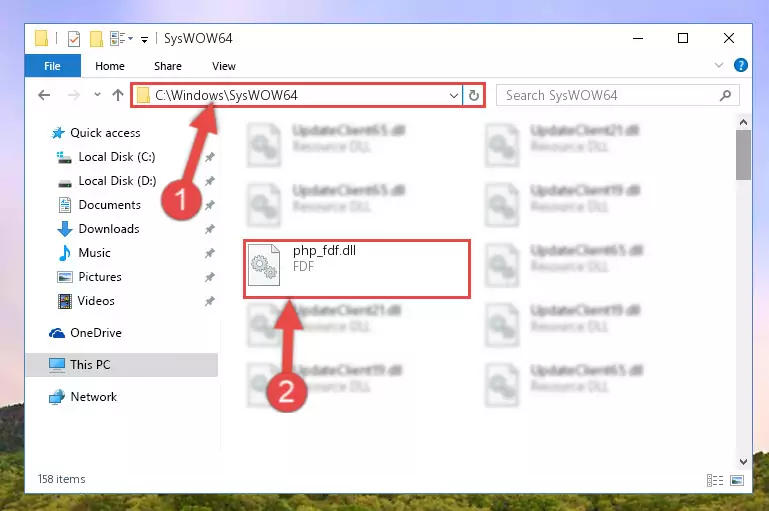
Task: Select the php_fdf.dll file
Action: pyautogui.click(x=357, y=269)
